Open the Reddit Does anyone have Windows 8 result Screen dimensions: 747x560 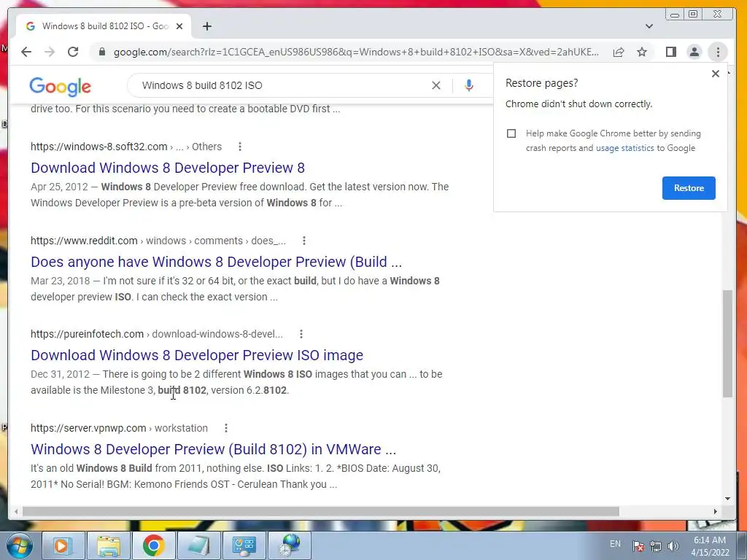(216, 262)
